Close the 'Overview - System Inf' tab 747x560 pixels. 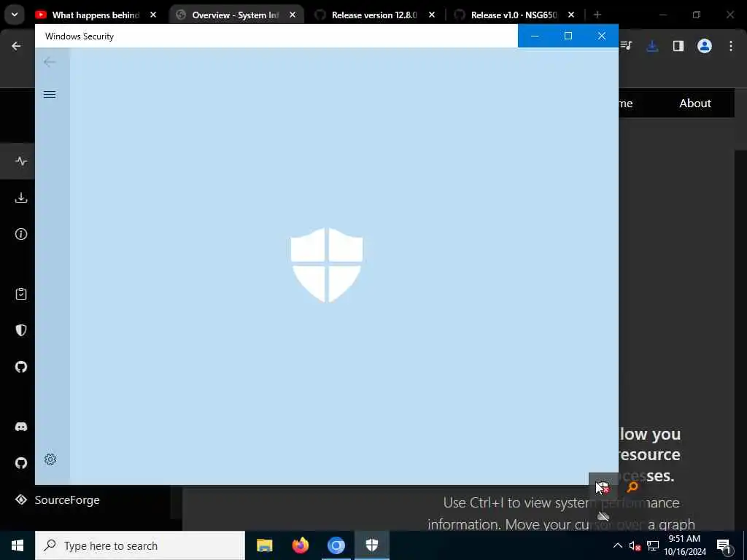tap(293, 15)
